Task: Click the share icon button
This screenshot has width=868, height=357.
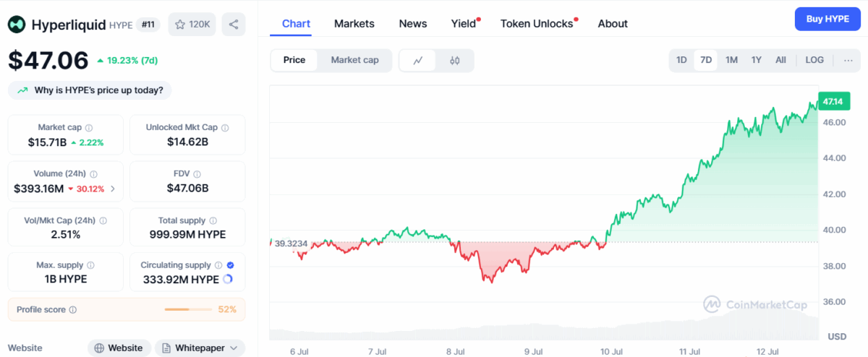Action: 234,25
